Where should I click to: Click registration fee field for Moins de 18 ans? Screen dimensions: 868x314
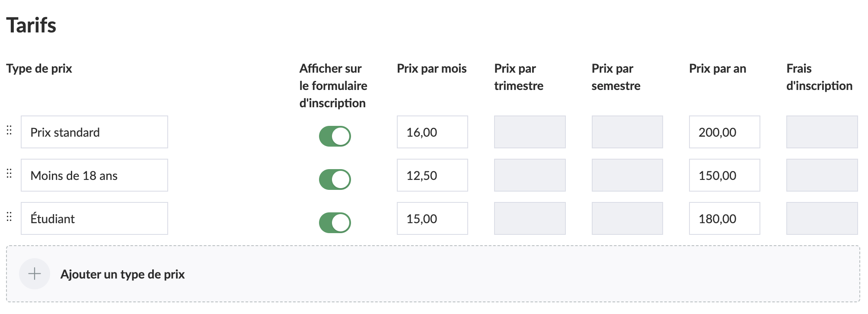click(x=822, y=175)
